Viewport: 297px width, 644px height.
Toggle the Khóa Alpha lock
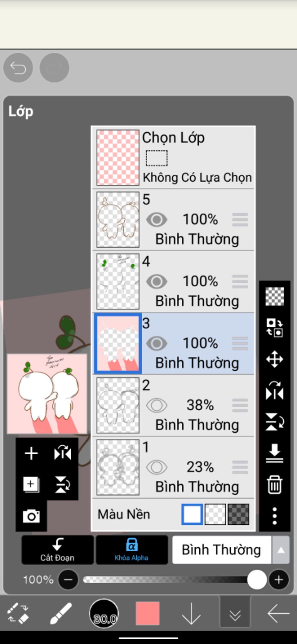(132, 550)
